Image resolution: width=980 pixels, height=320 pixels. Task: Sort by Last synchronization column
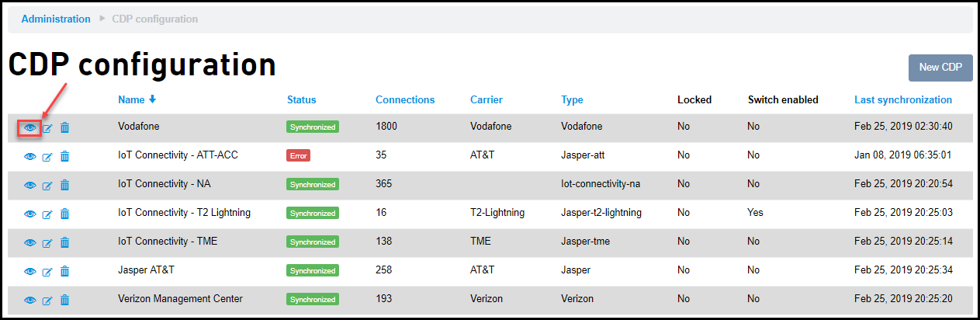(902, 99)
